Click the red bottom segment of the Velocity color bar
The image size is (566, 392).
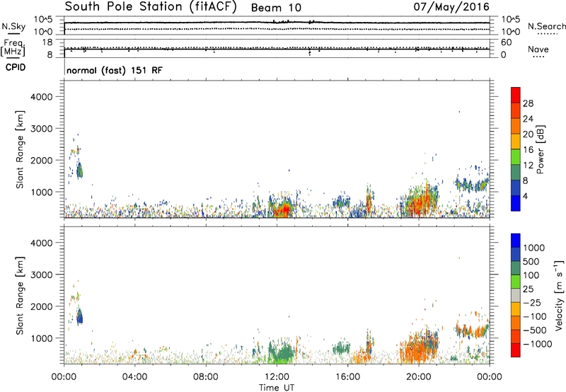[x=516, y=350]
